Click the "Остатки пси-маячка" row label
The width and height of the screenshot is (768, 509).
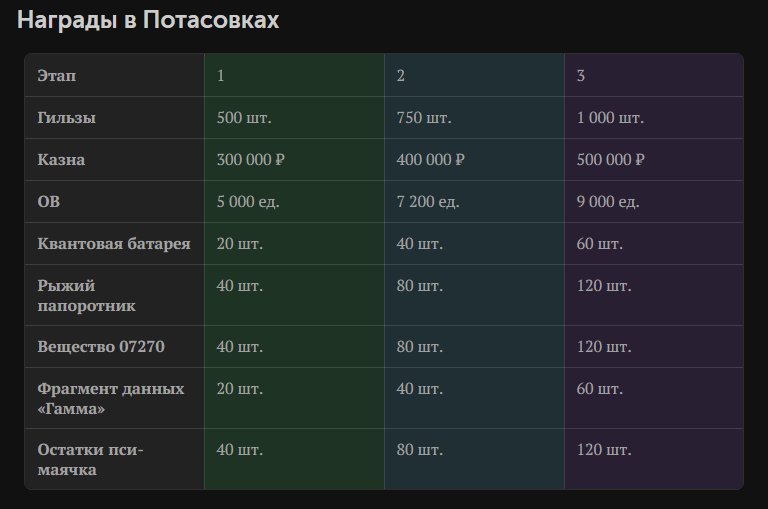click(x=90, y=460)
